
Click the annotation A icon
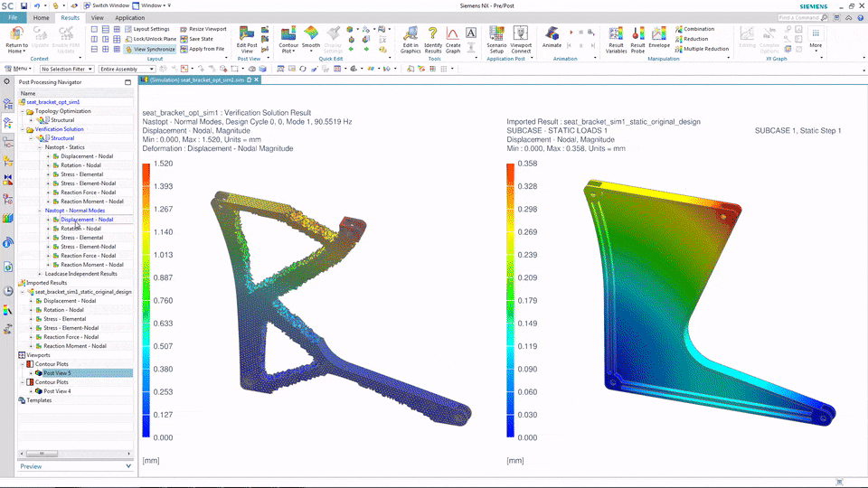(x=471, y=33)
